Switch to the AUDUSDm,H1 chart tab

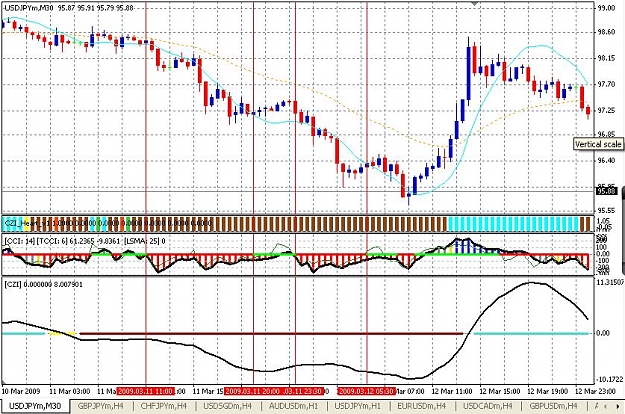click(x=293, y=406)
